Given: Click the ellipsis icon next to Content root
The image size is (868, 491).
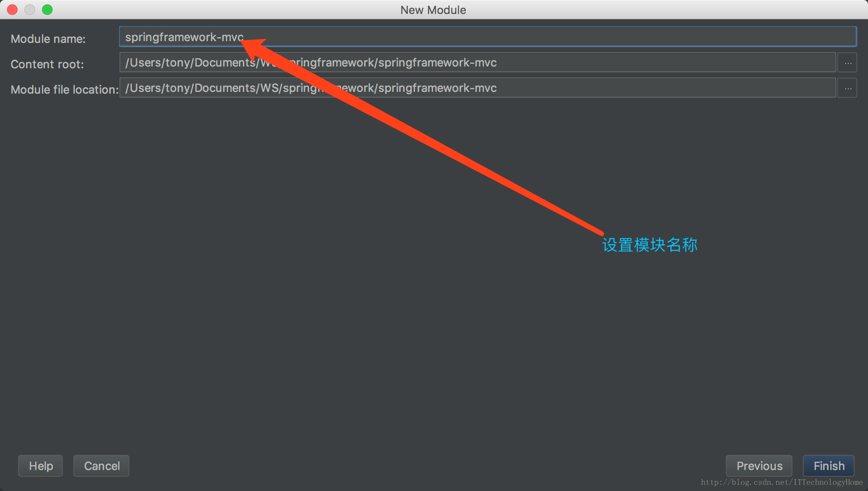Looking at the screenshot, I should coord(848,63).
